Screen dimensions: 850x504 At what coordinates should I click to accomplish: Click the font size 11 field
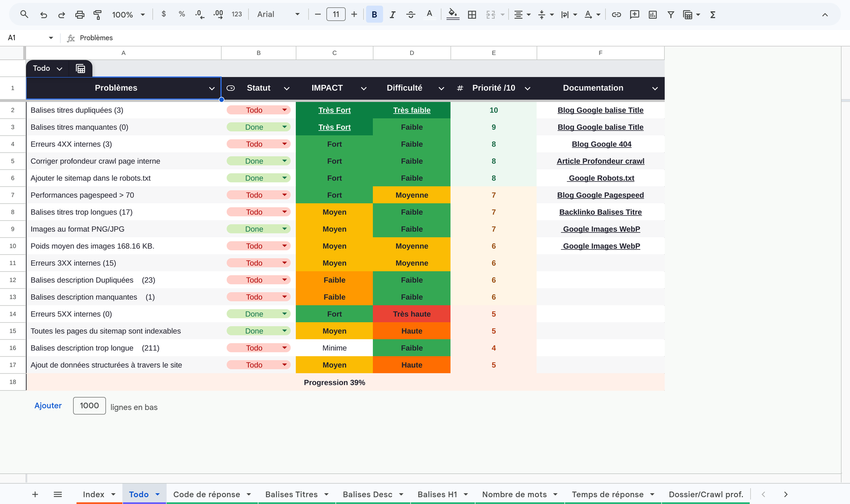tap(336, 15)
